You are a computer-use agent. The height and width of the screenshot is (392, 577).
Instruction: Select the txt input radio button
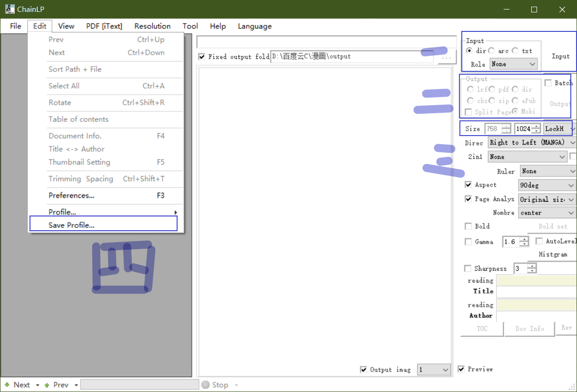[x=515, y=51]
